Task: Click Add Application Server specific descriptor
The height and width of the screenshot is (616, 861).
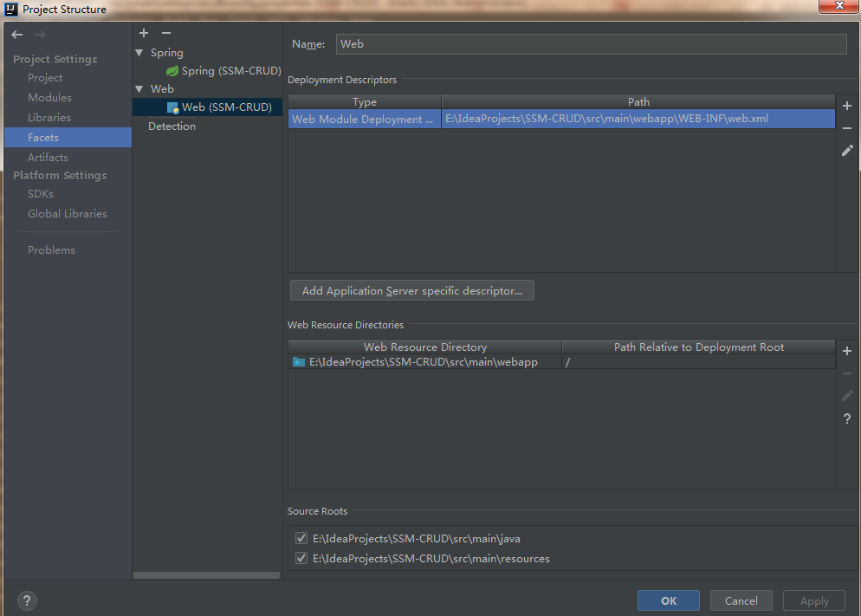Action: pos(411,290)
